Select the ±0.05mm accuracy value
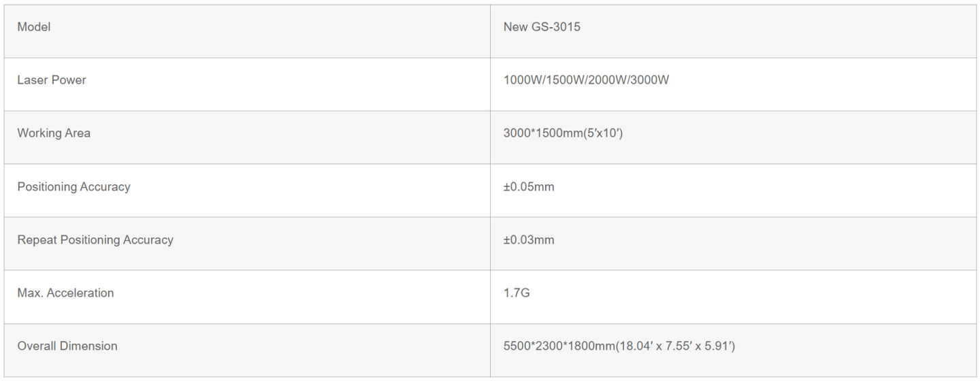 coord(529,186)
